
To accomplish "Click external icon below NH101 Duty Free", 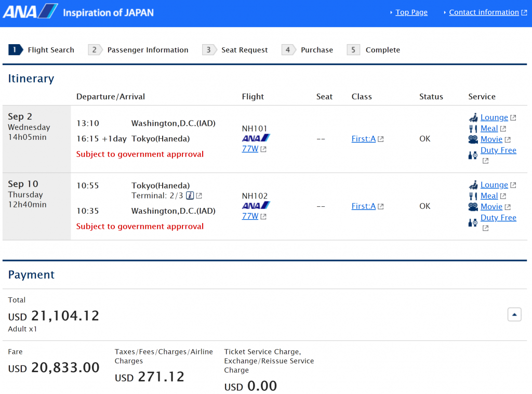I will coord(485,161).
